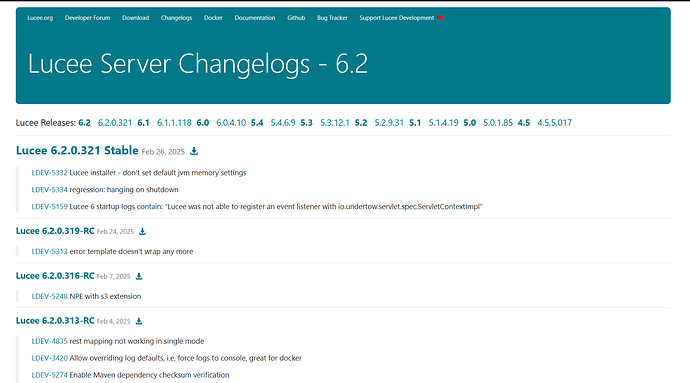Open ticket LDEV-5159 about startup logs
Viewport: 690px width, 383px height.
pyautogui.click(x=49, y=206)
